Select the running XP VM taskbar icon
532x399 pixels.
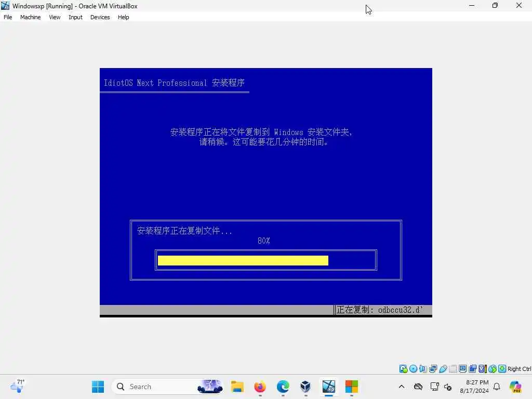pyautogui.click(x=329, y=387)
